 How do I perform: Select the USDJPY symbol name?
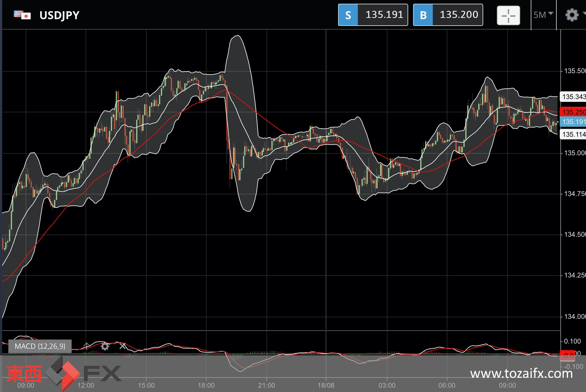tap(59, 15)
